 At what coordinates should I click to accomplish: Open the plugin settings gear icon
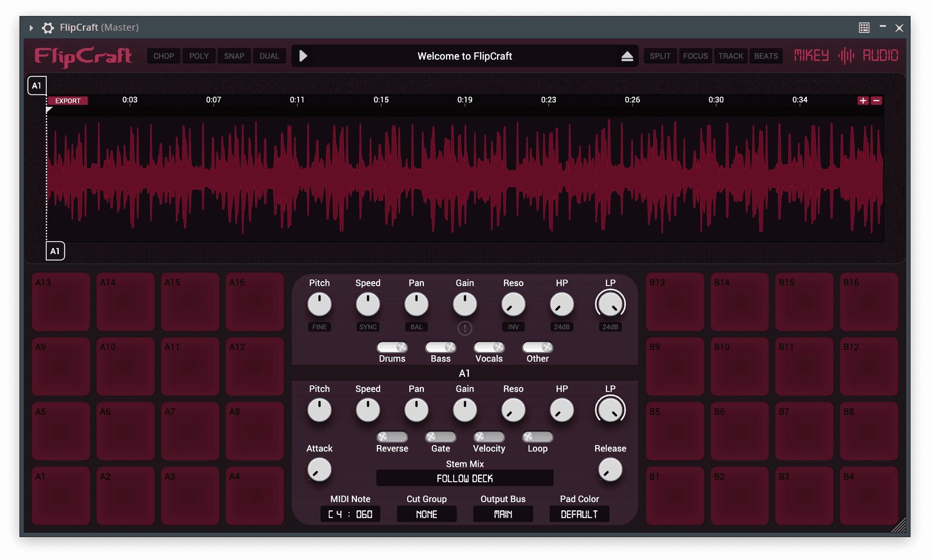(48, 28)
